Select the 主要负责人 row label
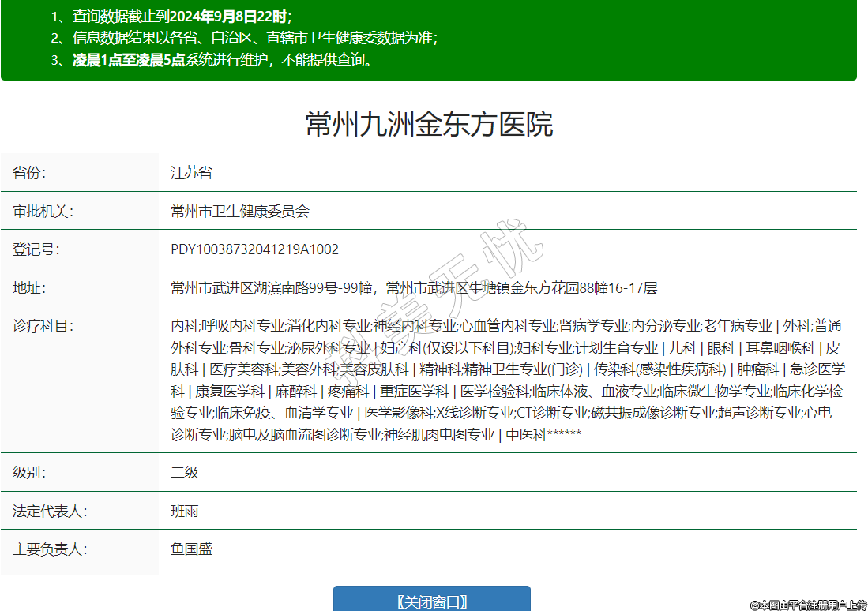868x611 pixels. [50, 549]
